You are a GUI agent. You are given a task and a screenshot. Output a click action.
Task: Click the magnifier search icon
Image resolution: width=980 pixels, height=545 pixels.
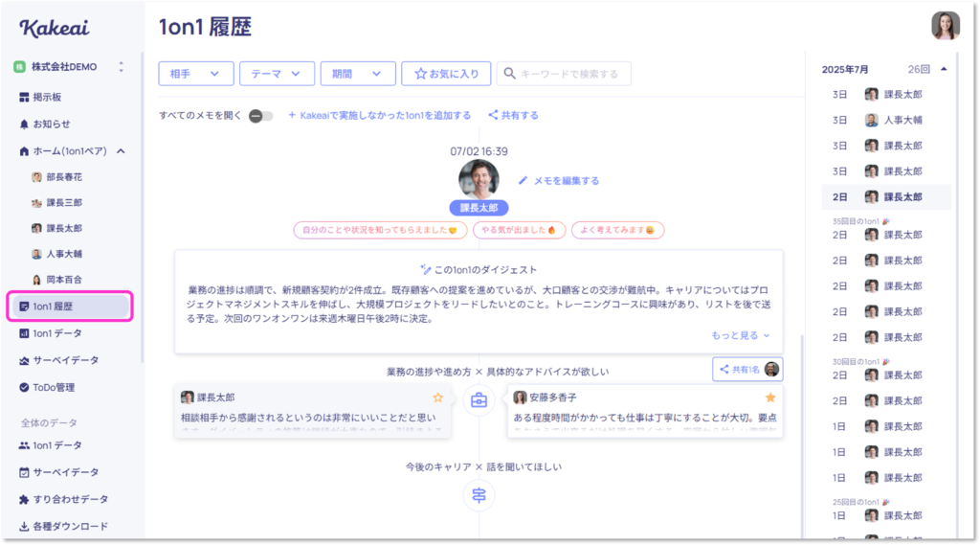coord(509,74)
